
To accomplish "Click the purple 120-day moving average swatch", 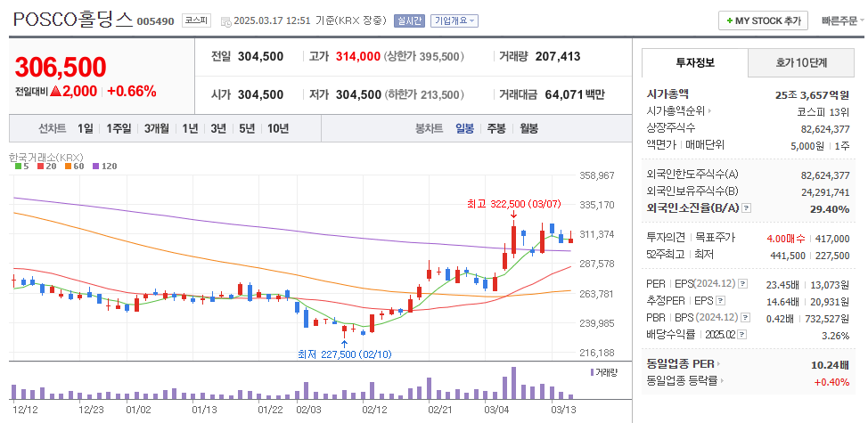I will 95,166.
